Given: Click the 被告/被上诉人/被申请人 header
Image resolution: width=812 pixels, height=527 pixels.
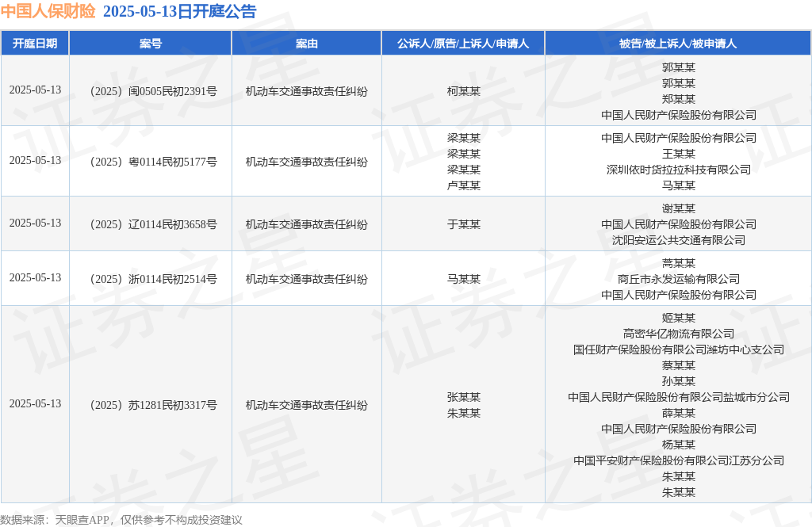Looking at the screenshot, I should [x=678, y=43].
